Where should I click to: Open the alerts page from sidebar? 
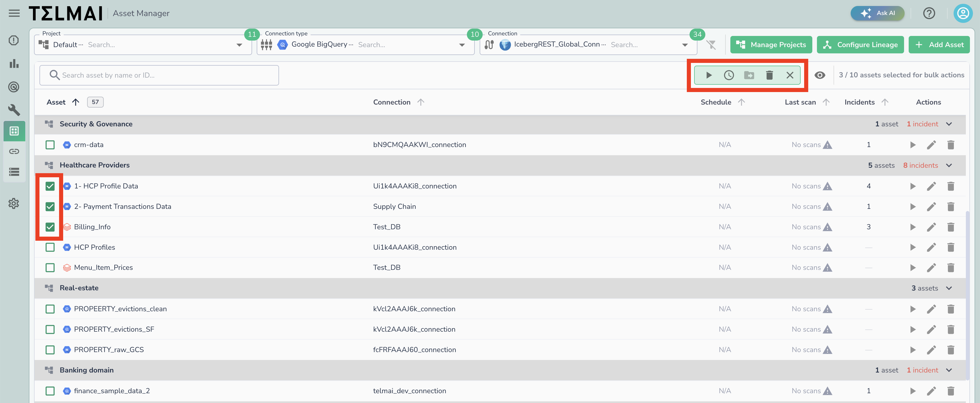point(14,40)
